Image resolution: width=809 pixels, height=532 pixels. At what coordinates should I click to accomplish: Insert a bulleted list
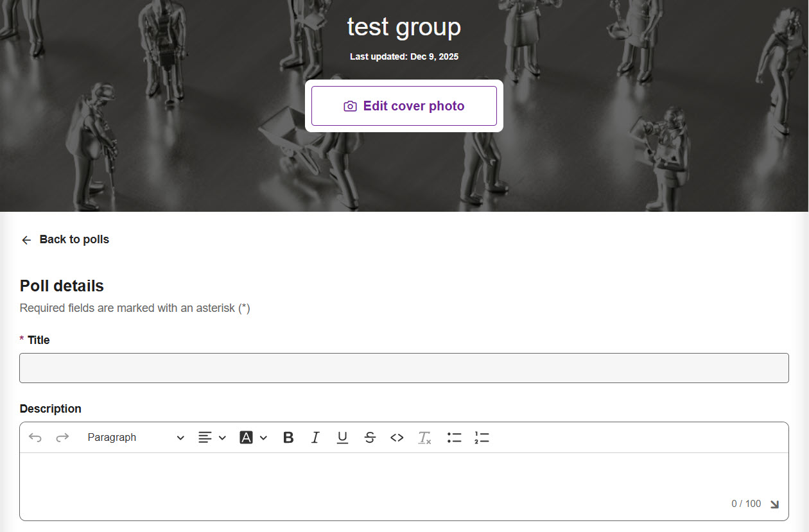[455, 438]
